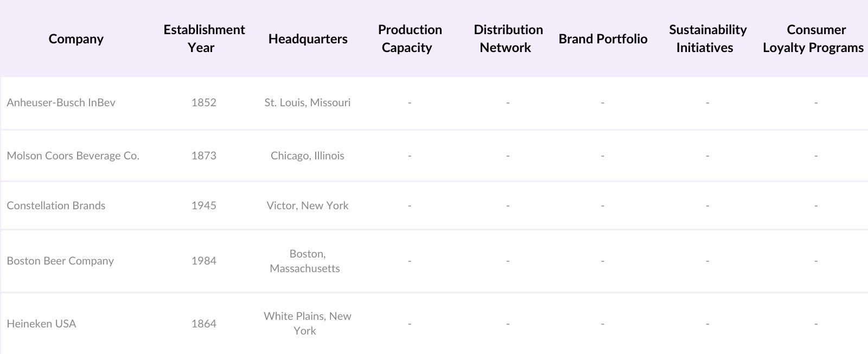Click the Chicago, Illinois headquarters cell
This screenshot has height=354, width=868.
pyautogui.click(x=307, y=156)
